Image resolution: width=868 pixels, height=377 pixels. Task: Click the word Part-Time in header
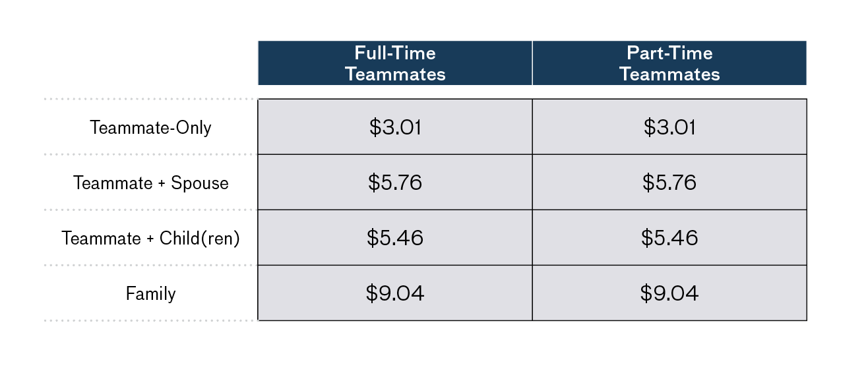[x=669, y=53]
